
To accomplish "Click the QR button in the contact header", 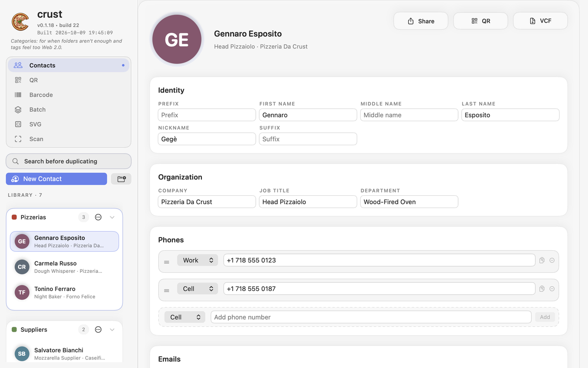I will [x=481, y=21].
